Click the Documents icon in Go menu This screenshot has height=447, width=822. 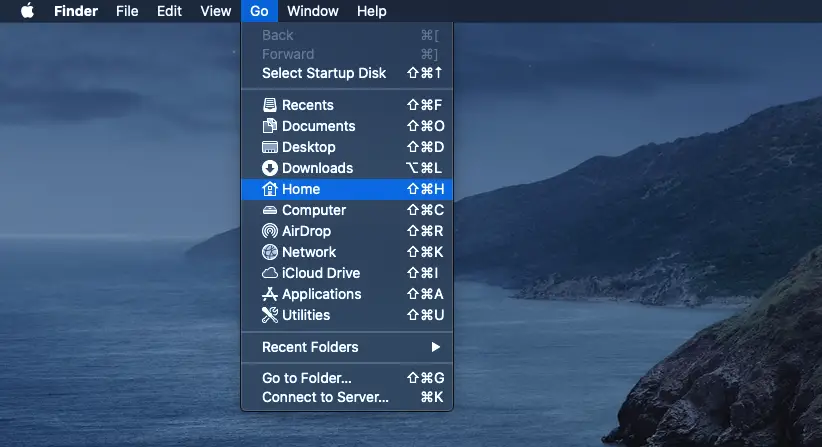[269, 126]
